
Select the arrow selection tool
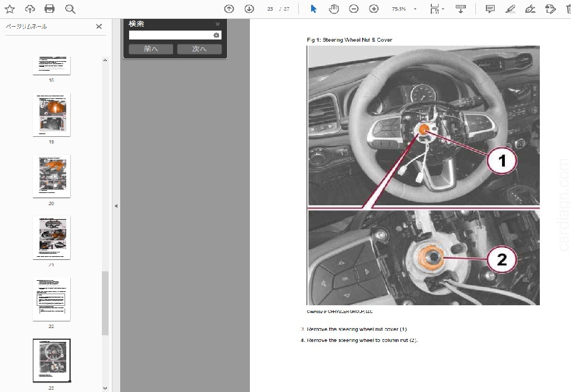313,9
